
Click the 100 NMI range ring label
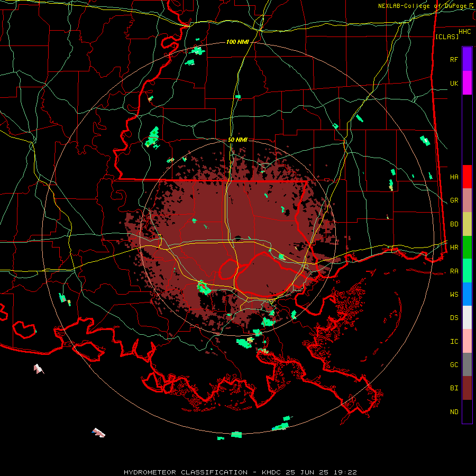pos(237,42)
